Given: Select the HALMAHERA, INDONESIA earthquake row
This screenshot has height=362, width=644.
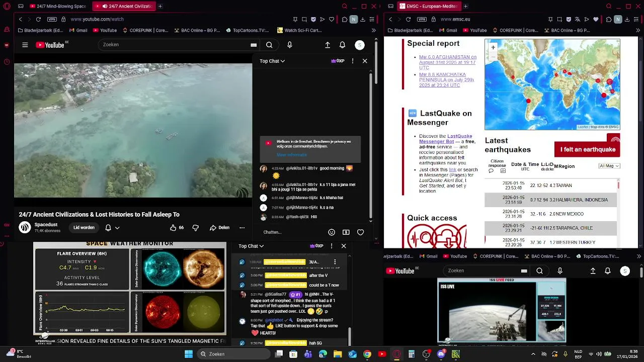Looking at the screenshot, I should point(550,200).
